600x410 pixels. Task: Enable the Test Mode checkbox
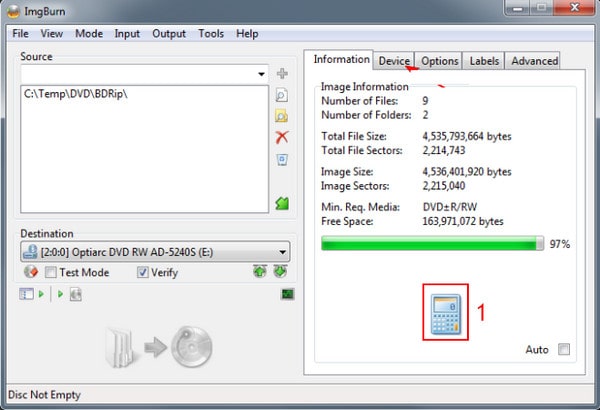pos(51,272)
